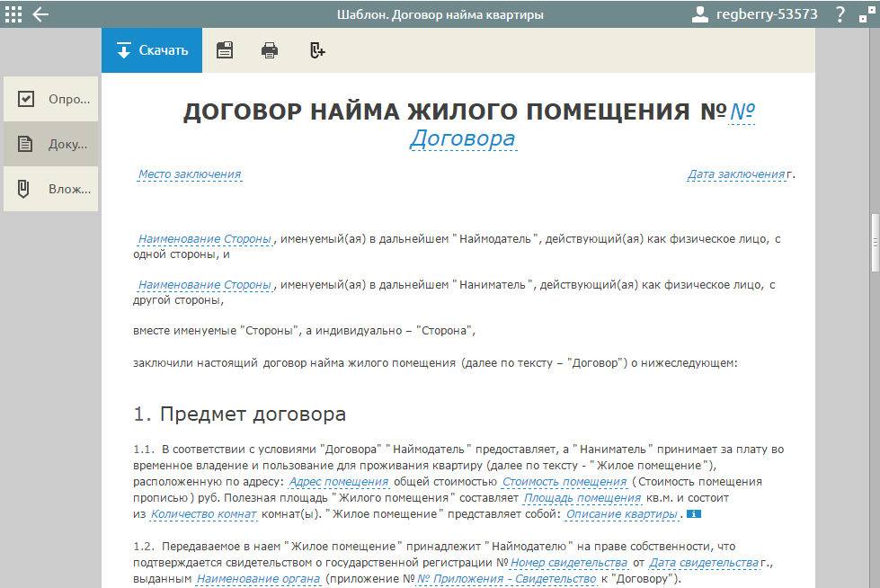Open the Влож... attachments tab
This screenshot has width=880, height=588.
point(51,189)
